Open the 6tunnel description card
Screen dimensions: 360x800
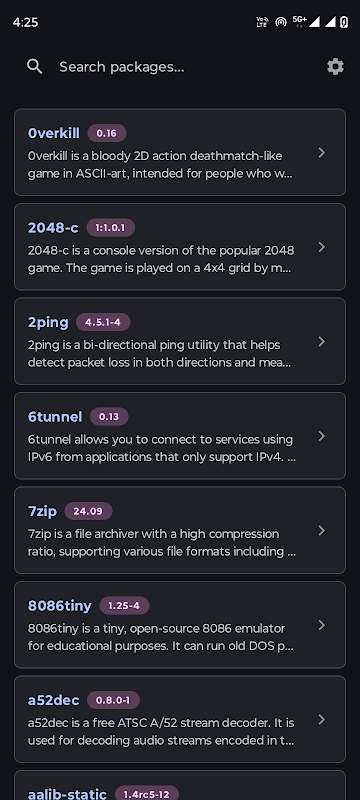click(x=179, y=436)
